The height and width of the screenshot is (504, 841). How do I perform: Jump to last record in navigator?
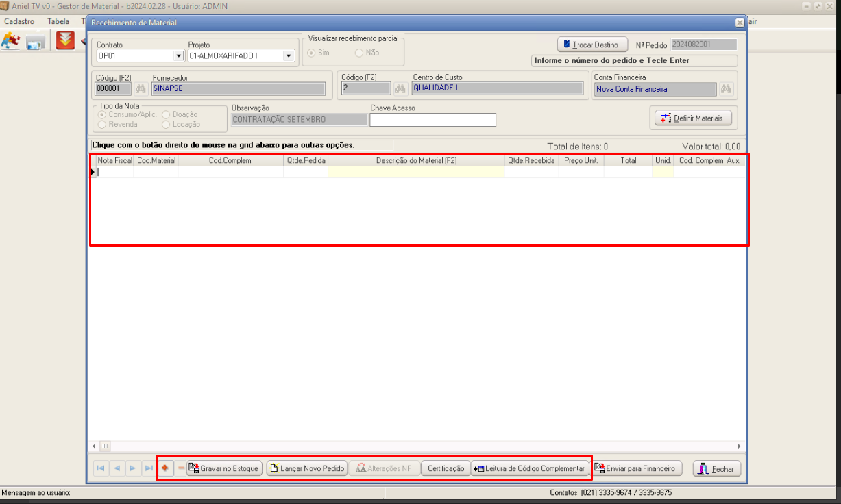coord(148,468)
